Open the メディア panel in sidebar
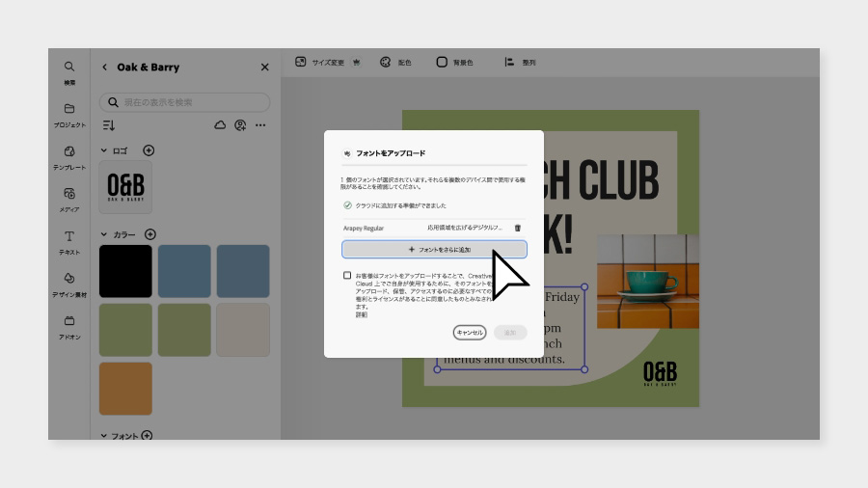 [69, 200]
